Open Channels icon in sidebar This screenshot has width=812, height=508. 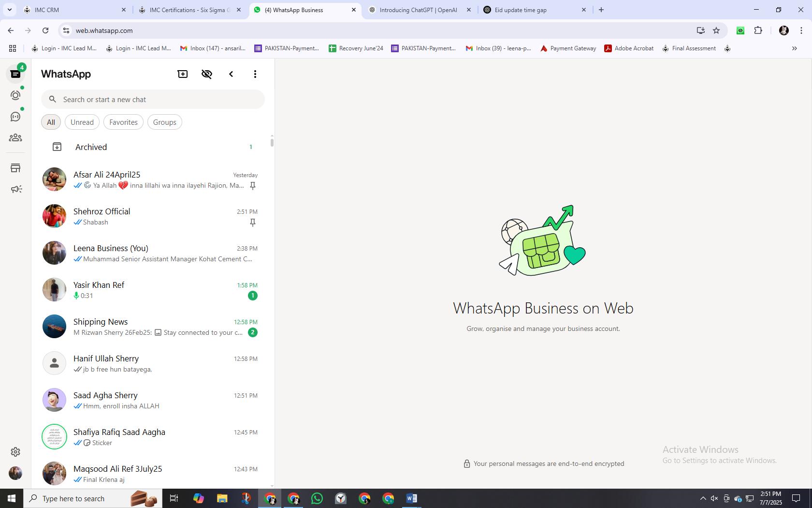coord(15,117)
